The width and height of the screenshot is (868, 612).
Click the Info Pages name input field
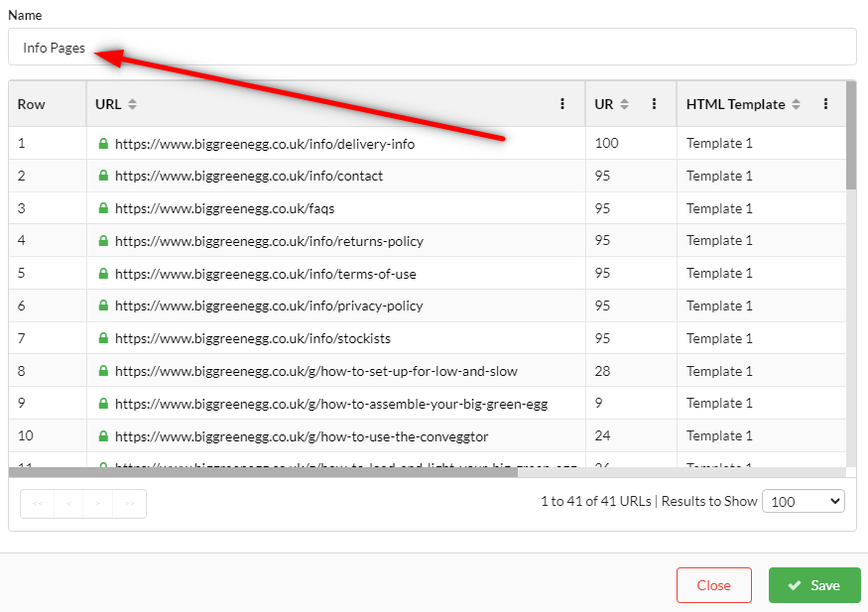tap(432, 47)
